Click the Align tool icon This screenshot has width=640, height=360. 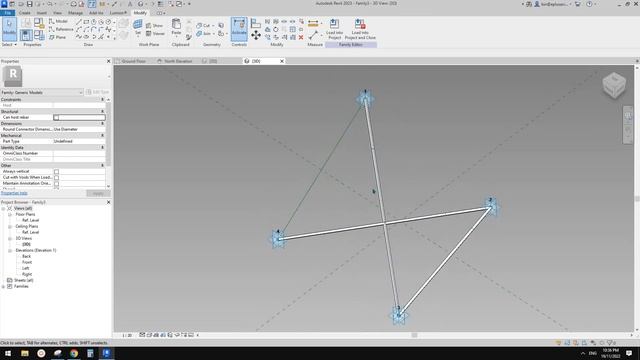[x=256, y=23]
